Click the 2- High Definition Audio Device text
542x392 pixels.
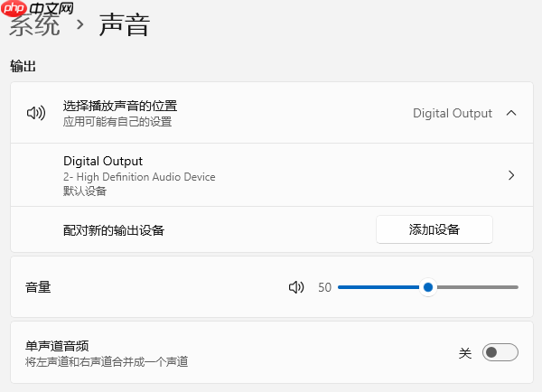(139, 177)
